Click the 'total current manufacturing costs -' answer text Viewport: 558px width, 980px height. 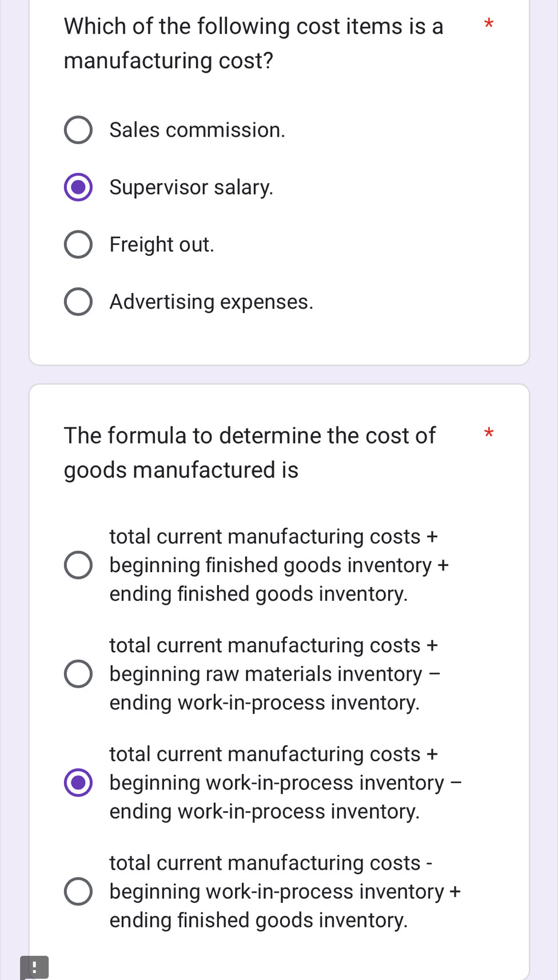(271, 863)
